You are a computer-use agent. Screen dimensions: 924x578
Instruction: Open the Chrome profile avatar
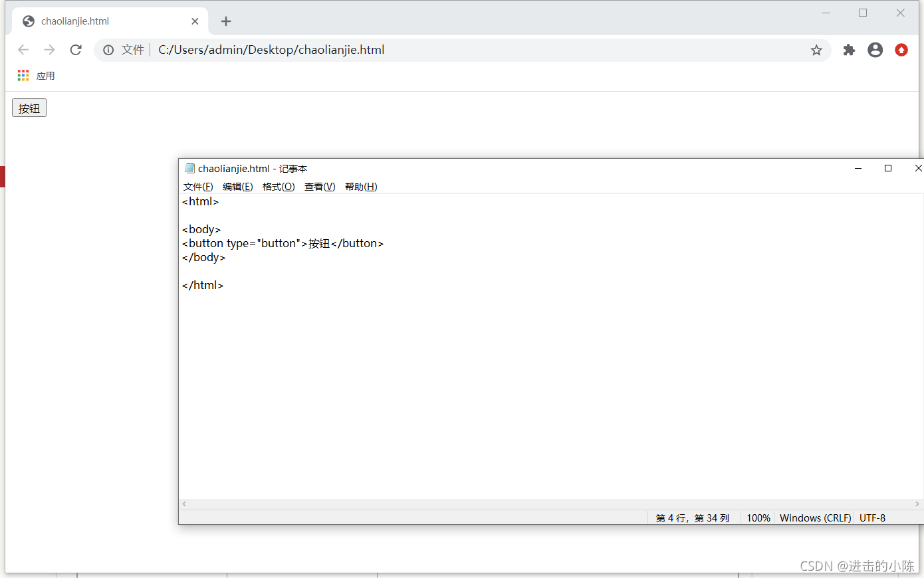(875, 50)
